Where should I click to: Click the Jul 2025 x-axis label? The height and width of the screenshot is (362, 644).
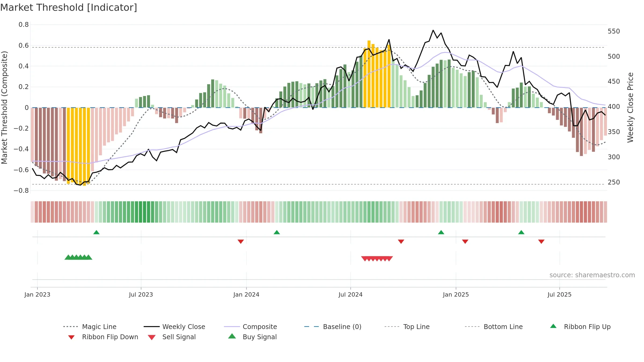pos(559,294)
